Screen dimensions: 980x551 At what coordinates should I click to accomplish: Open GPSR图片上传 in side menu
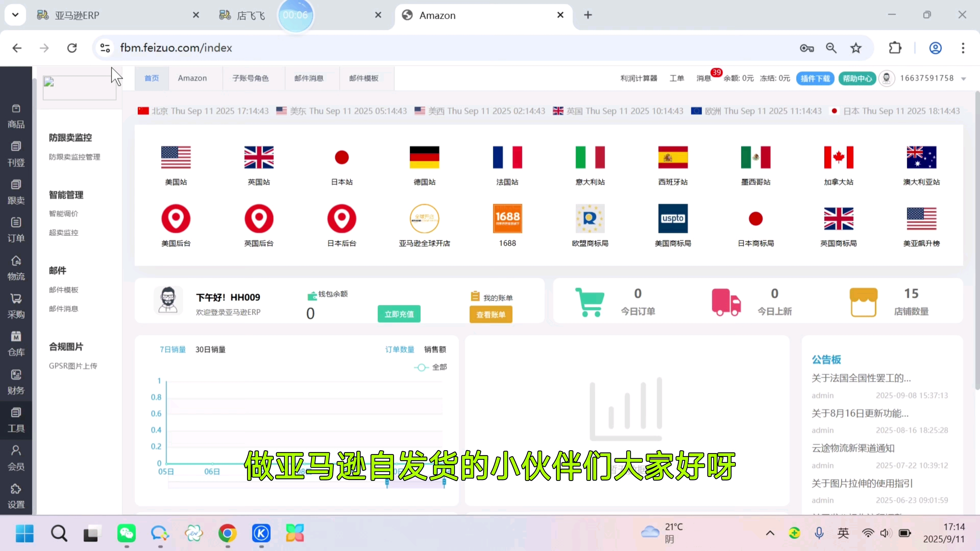click(73, 366)
